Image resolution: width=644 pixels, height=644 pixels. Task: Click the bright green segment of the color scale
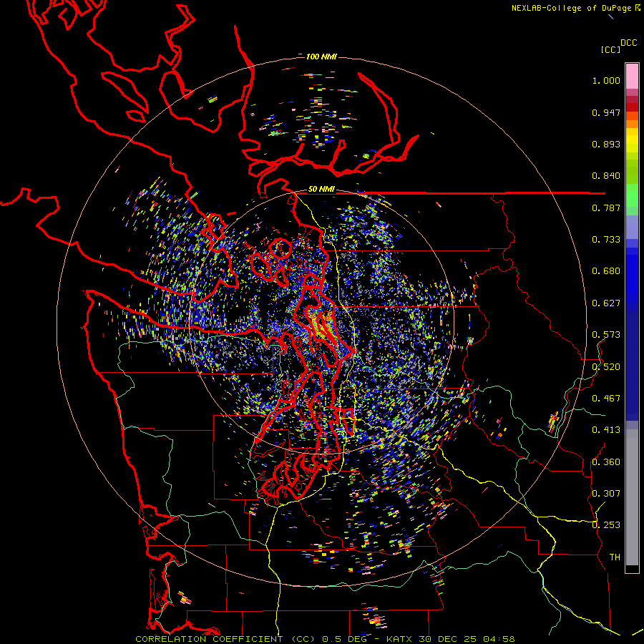pos(632,195)
